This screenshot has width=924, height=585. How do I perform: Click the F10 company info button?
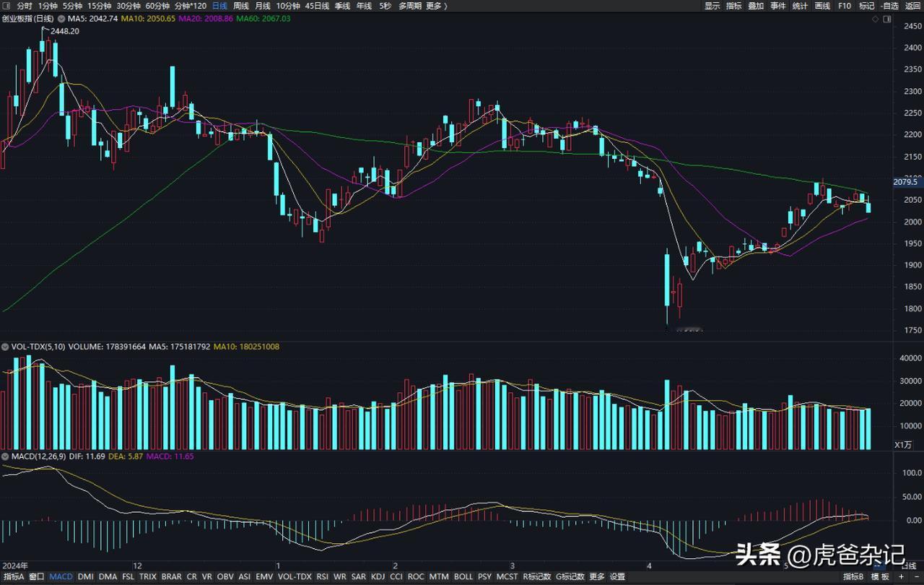[845, 6]
